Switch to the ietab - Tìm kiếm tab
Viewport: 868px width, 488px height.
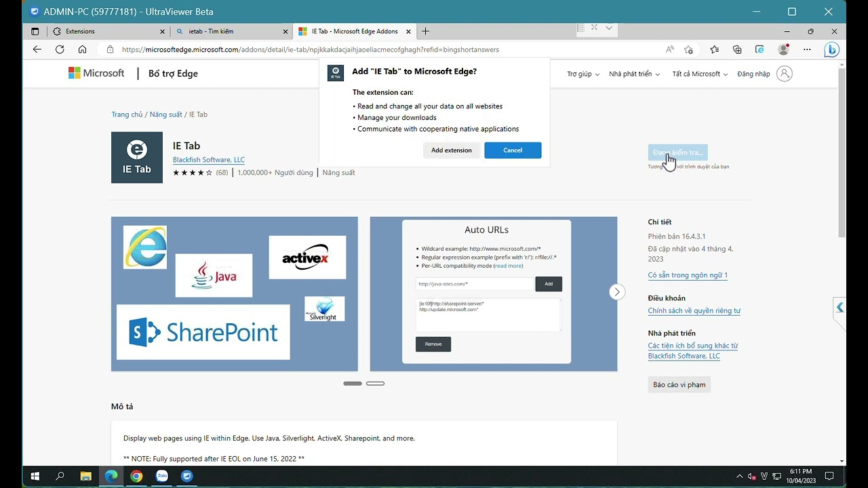click(231, 31)
